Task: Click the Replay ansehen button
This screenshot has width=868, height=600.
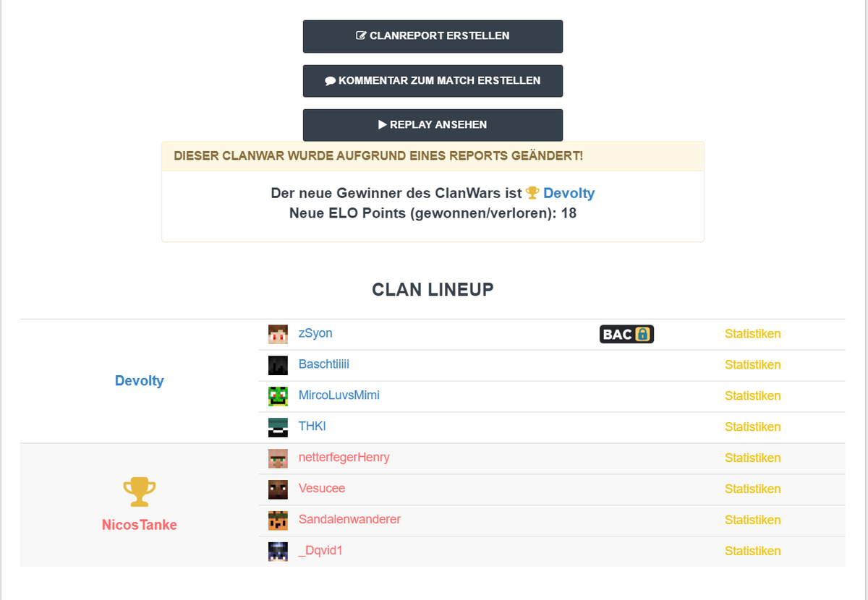Action: 433,125
